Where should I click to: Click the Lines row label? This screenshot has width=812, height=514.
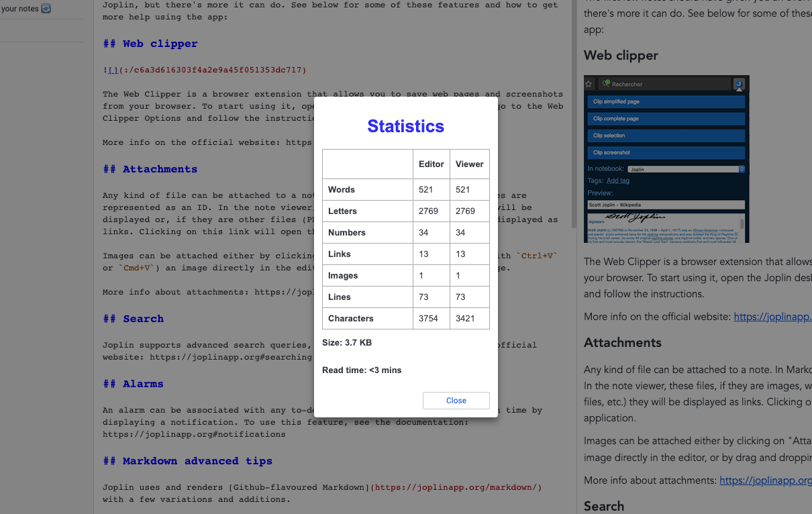pyautogui.click(x=340, y=297)
